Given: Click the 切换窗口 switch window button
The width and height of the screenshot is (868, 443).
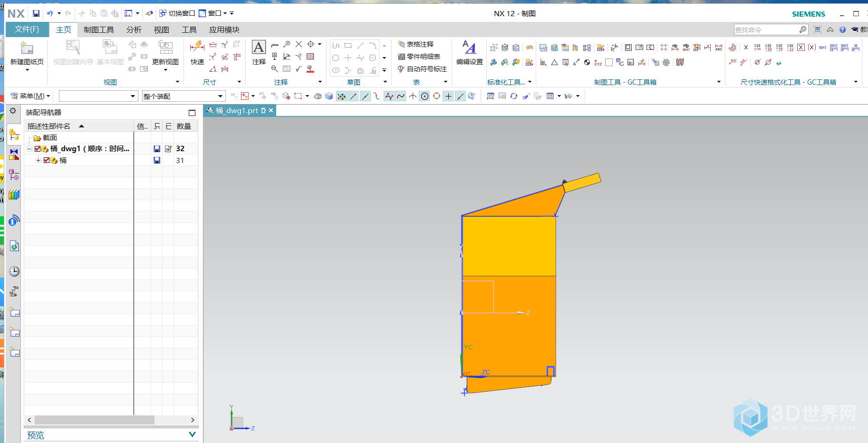Looking at the screenshot, I should (177, 13).
